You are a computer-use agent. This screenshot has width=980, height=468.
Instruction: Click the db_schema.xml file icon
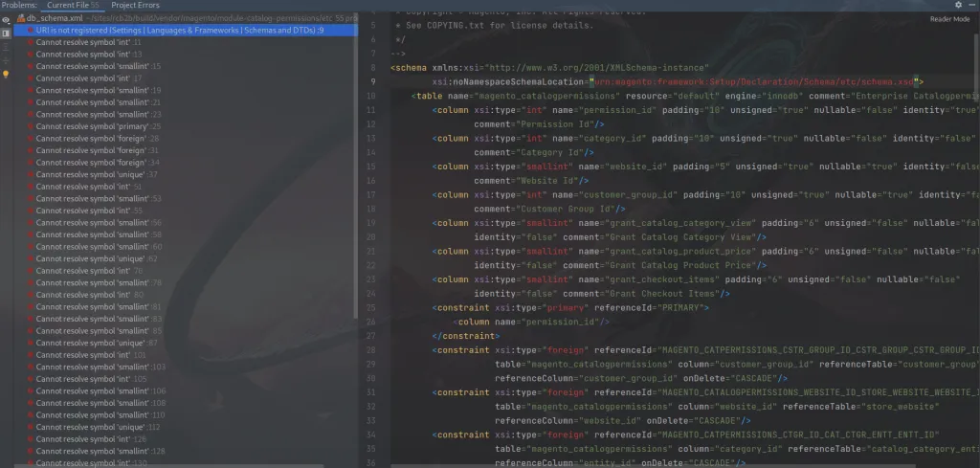point(22,18)
